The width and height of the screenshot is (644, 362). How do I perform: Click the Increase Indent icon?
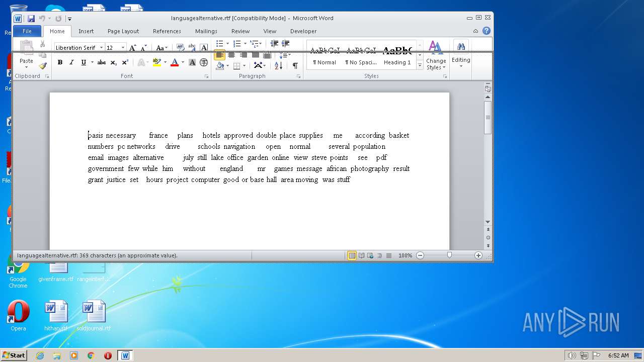coord(285,44)
